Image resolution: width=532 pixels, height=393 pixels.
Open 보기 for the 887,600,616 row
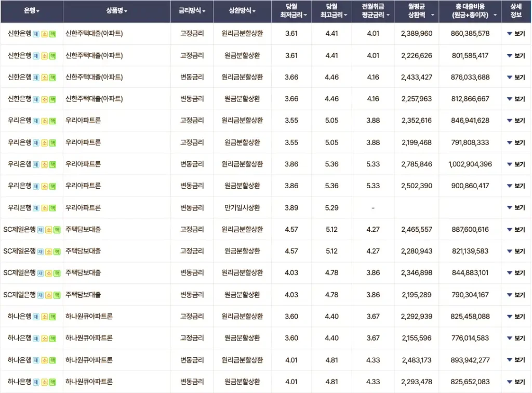click(516, 230)
